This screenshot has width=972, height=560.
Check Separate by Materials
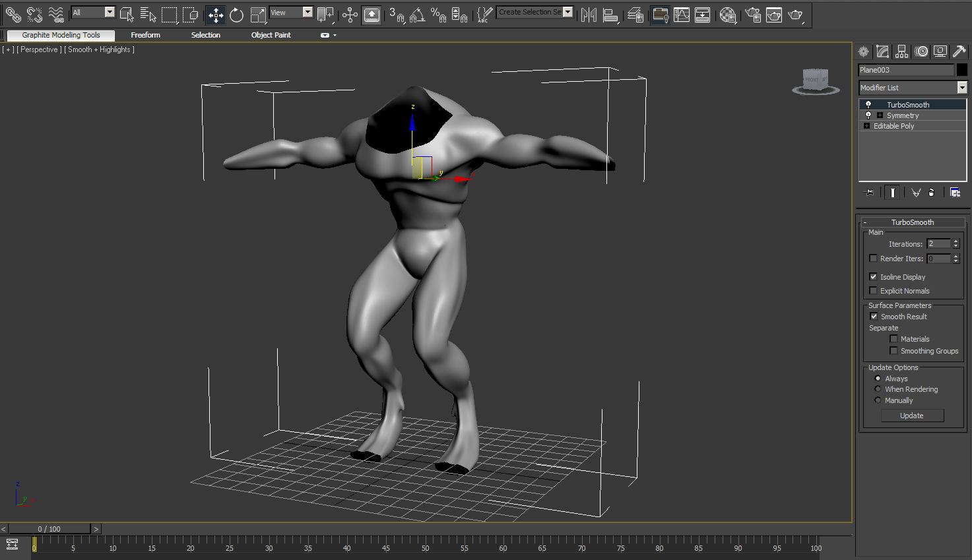click(x=894, y=339)
